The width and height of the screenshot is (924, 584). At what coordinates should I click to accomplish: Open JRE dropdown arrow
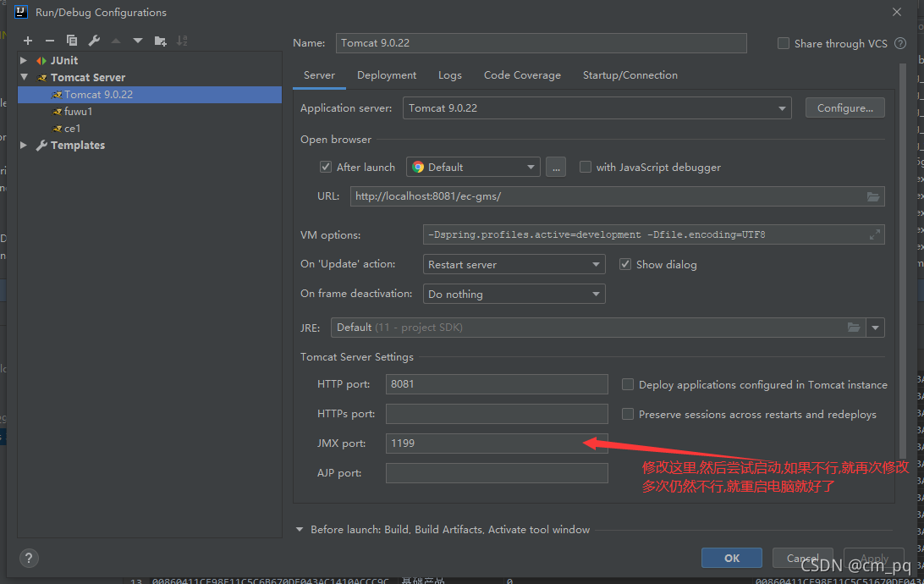coord(875,328)
